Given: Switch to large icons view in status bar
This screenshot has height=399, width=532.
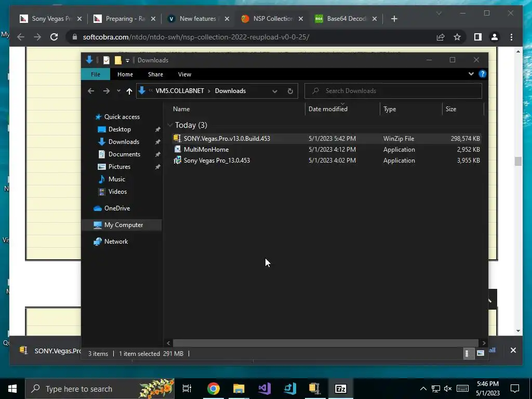Looking at the screenshot, I should point(480,353).
